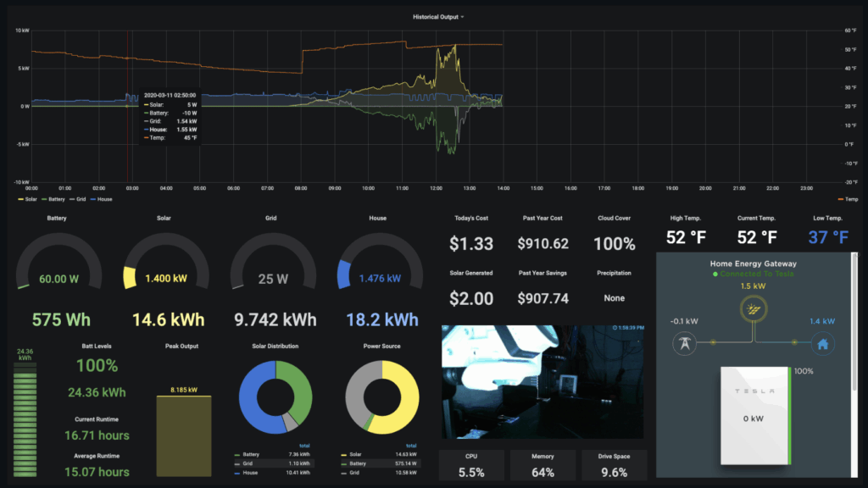Toggle Battery series in chart legend
Viewport: 868px width, 488px height.
54,199
